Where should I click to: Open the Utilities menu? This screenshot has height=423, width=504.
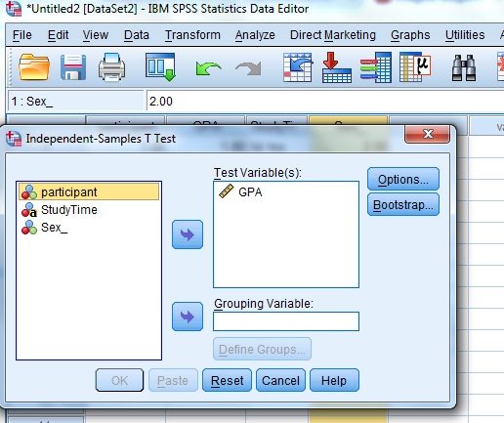point(465,35)
